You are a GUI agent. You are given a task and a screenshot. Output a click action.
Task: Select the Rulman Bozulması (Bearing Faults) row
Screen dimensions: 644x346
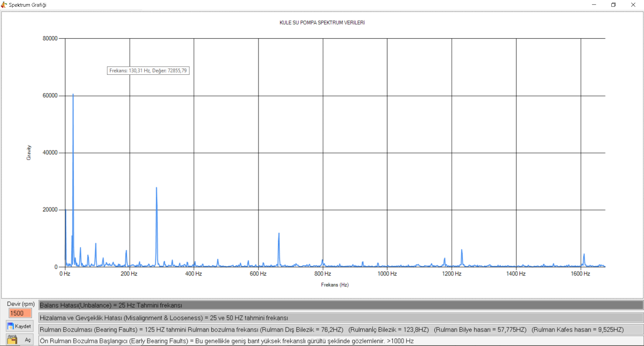point(341,330)
